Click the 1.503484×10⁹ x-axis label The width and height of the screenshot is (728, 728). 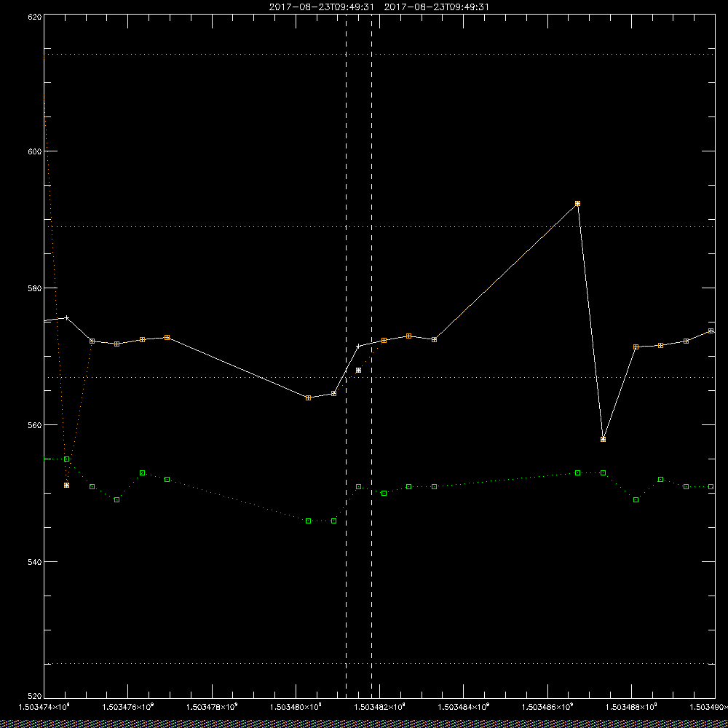click(464, 707)
